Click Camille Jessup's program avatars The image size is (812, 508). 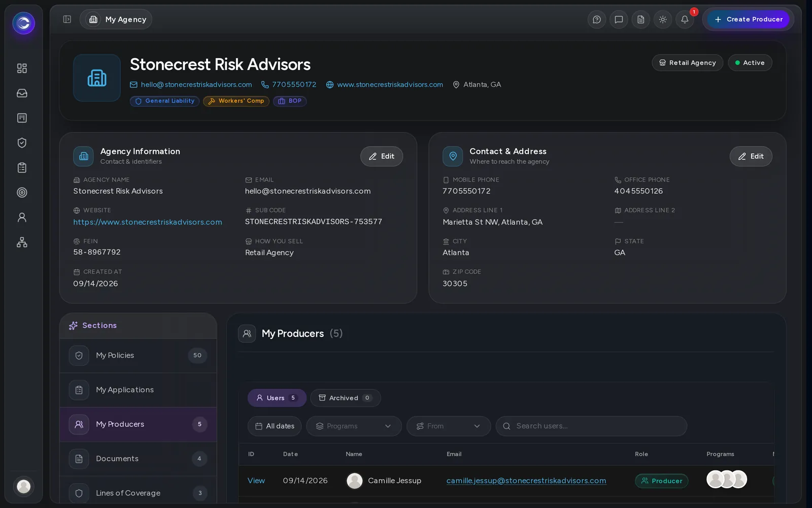(x=727, y=480)
